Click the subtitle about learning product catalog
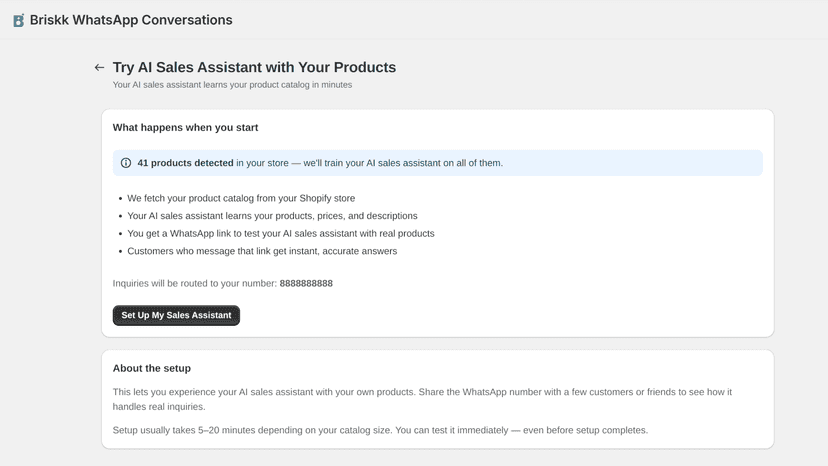The image size is (828, 466). click(232, 85)
